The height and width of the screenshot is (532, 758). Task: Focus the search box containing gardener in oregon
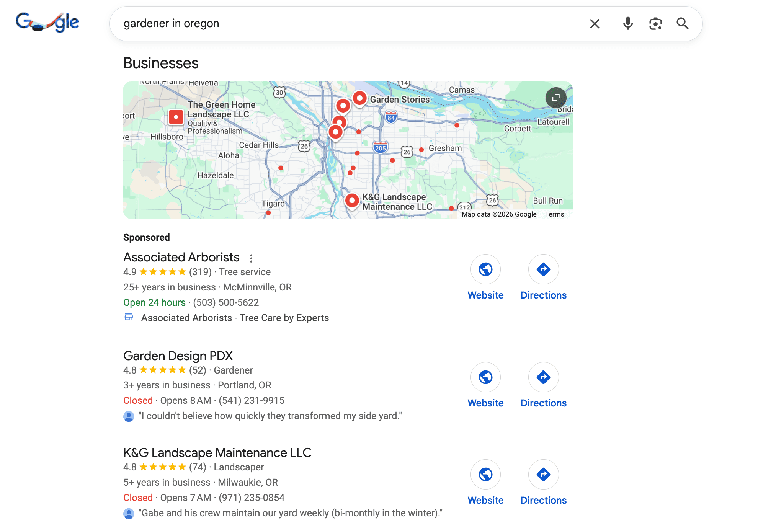click(352, 24)
